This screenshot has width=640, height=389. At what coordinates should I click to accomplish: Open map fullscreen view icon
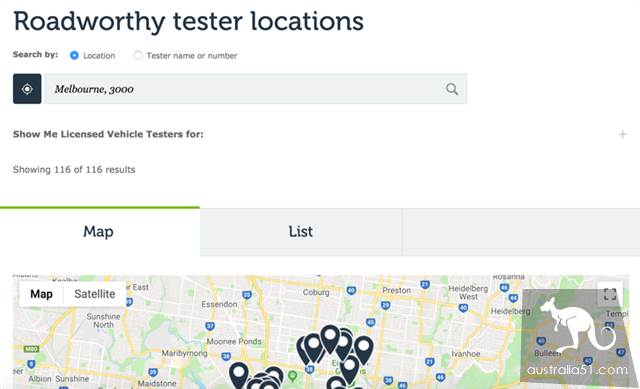point(610,294)
